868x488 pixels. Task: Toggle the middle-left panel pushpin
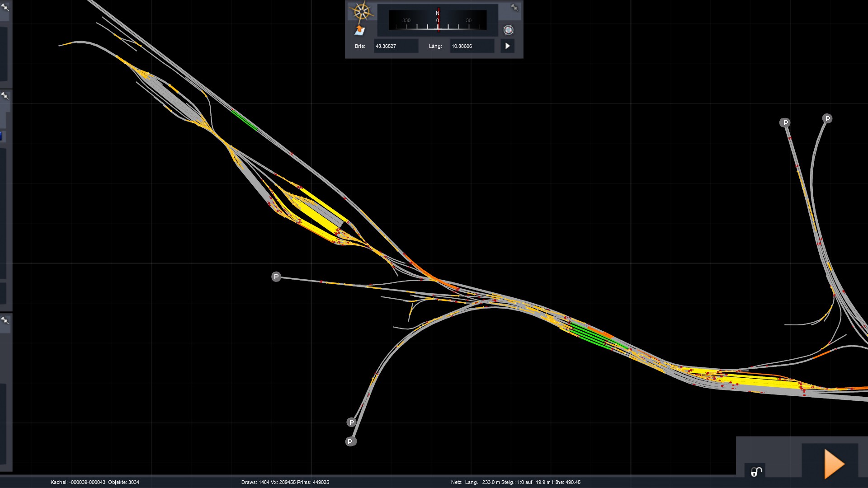tap(5, 96)
